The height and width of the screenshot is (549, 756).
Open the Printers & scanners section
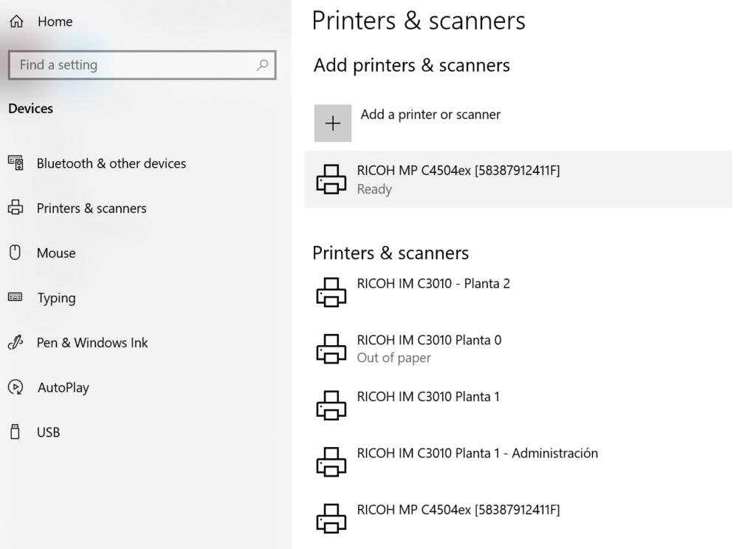[x=92, y=208]
